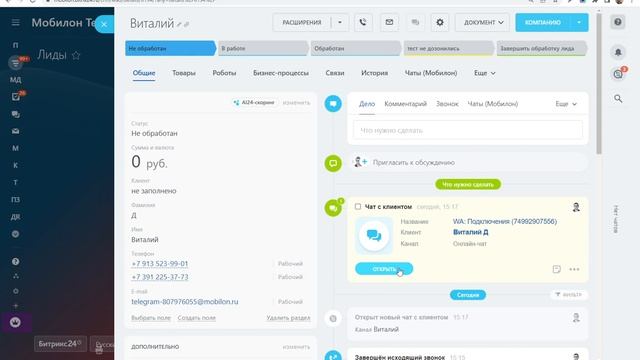
Task: Set lead stage to В работе
Action: tap(263, 48)
